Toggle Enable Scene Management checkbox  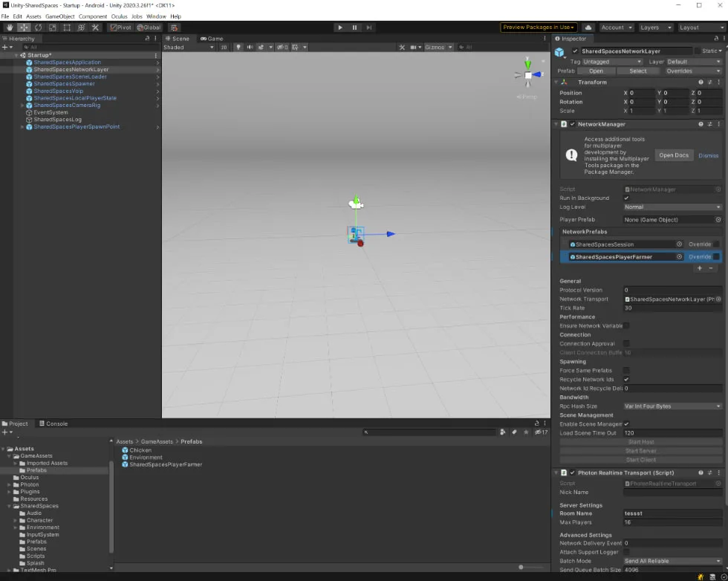[626, 424]
